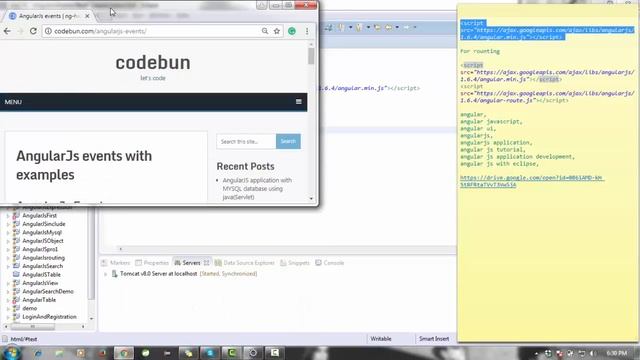Click the AngularJsMysql project icon

tap(16, 232)
